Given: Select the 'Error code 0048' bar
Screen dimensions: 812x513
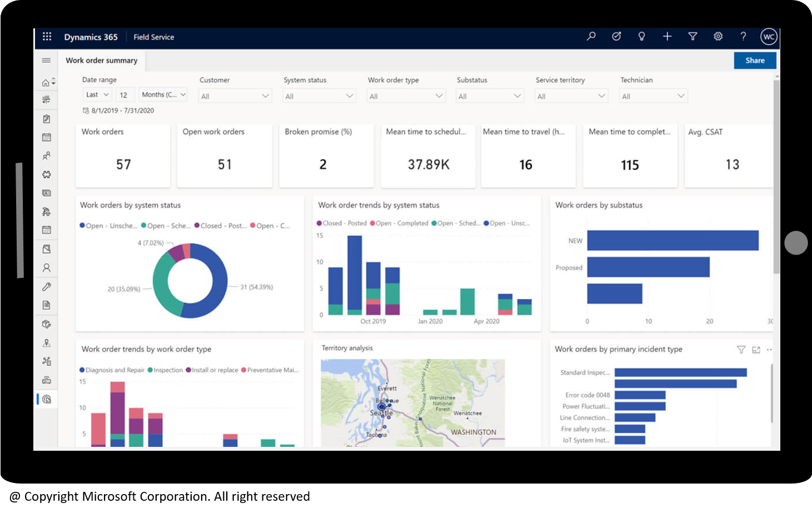Looking at the screenshot, I should [640, 395].
